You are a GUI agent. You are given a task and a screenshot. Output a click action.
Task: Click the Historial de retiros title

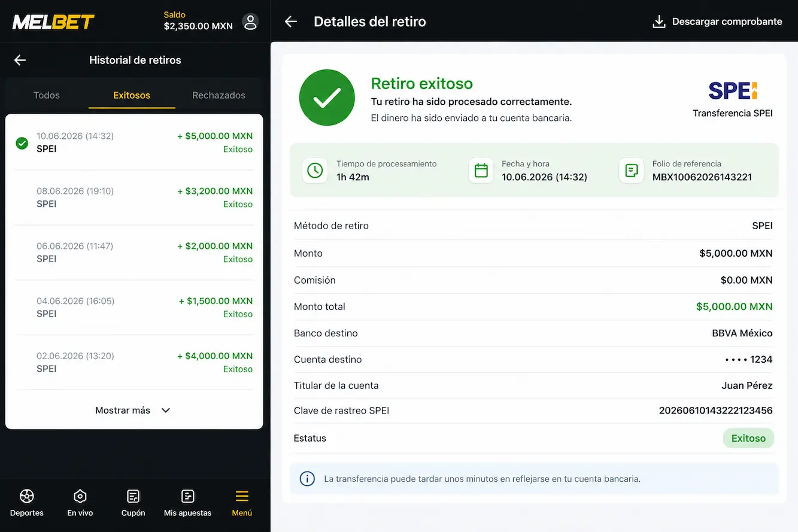[x=135, y=60]
